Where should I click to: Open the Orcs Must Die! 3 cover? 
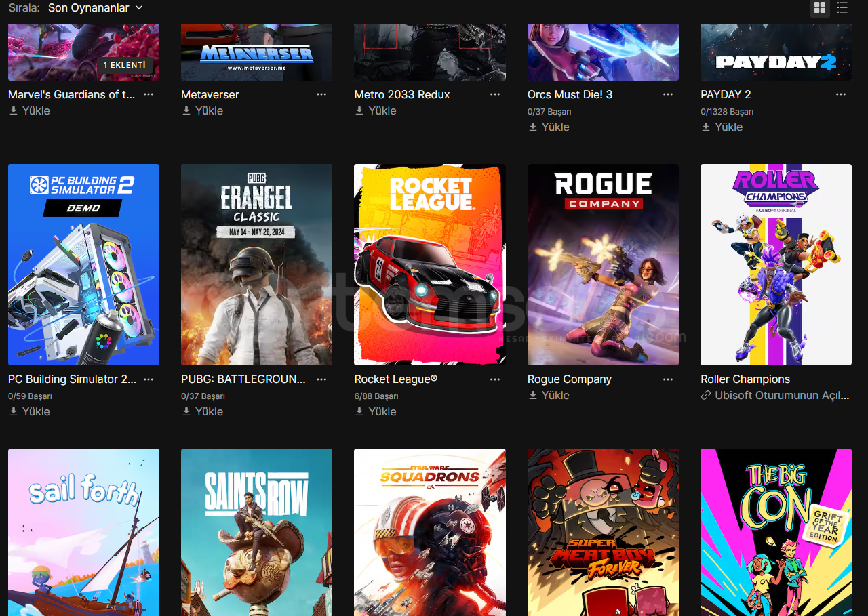603,52
